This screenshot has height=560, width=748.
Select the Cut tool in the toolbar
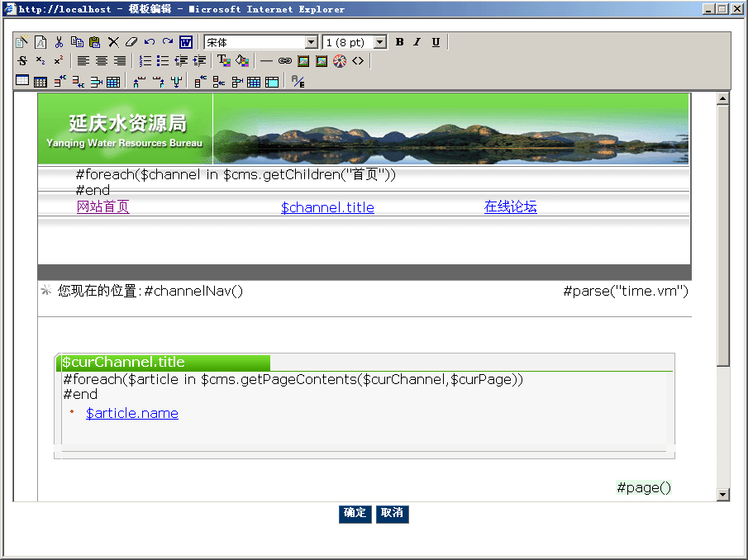click(59, 41)
